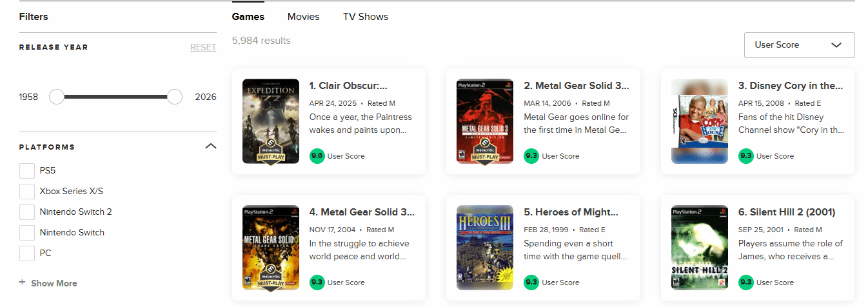This screenshot has width=868, height=307.
Task: Collapse the Platforms filter section
Action: tap(210, 146)
